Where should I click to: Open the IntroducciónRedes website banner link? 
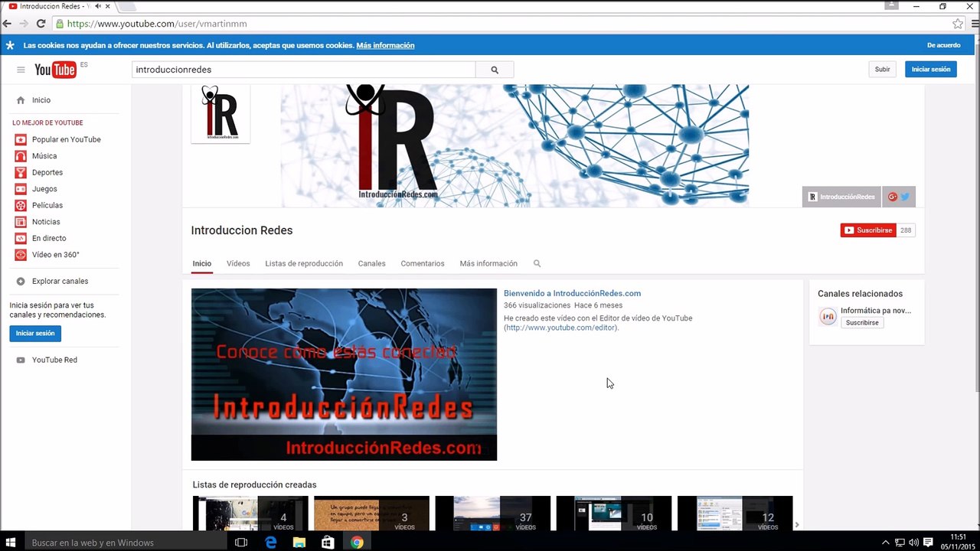tap(842, 197)
